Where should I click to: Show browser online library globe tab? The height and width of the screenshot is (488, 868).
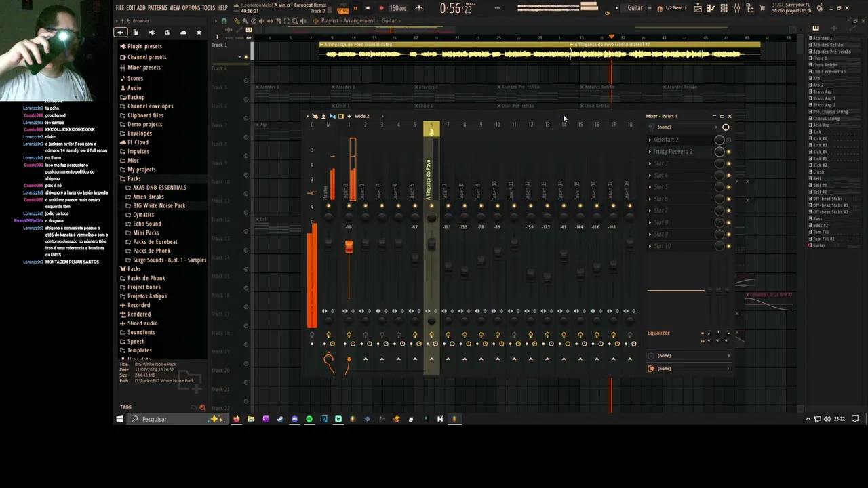point(167,32)
